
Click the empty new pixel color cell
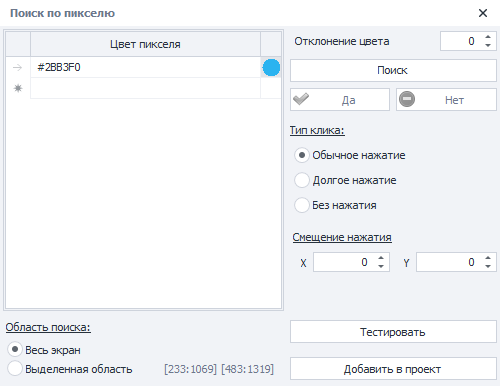[145, 88]
